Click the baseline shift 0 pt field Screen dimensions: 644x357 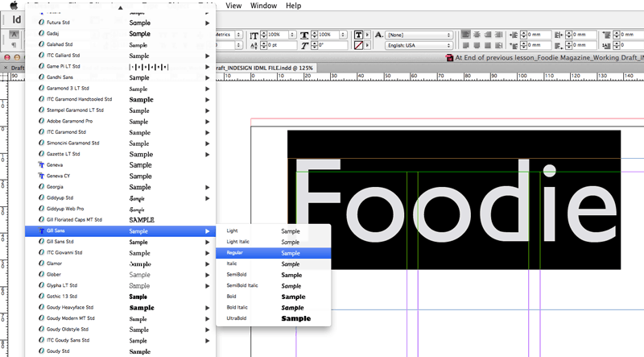[x=282, y=45]
